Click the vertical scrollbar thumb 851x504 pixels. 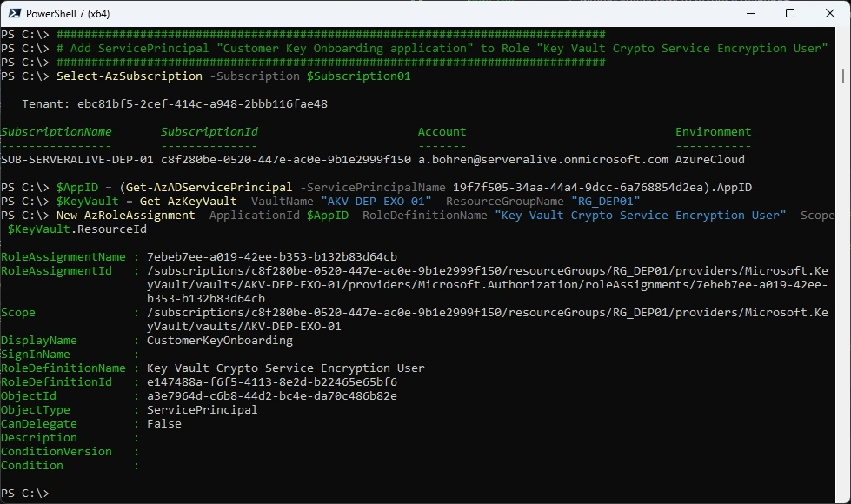tap(843, 76)
